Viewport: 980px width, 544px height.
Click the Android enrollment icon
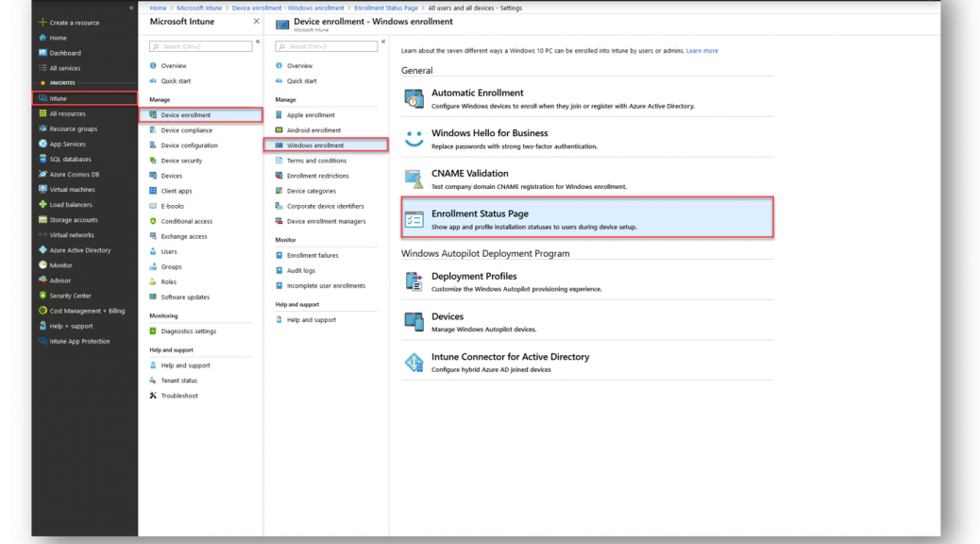[x=279, y=130]
